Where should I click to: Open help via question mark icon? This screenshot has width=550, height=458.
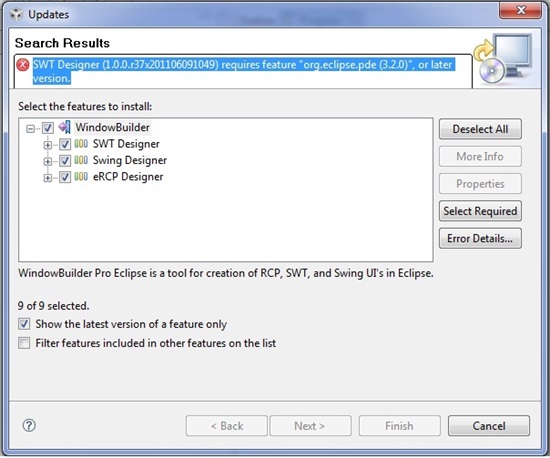point(29,425)
